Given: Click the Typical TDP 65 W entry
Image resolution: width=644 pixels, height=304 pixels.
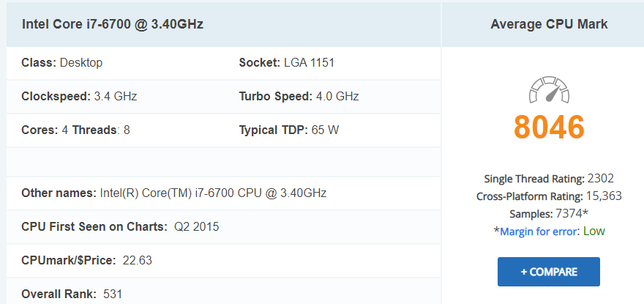Looking at the screenshot, I should tap(289, 130).
